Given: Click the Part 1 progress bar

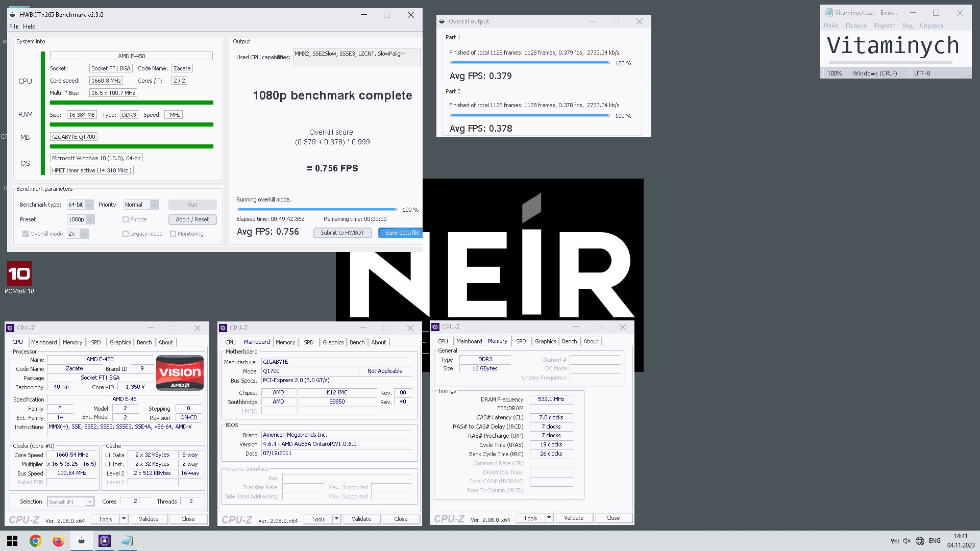Looking at the screenshot, I should tap(529, 63).
